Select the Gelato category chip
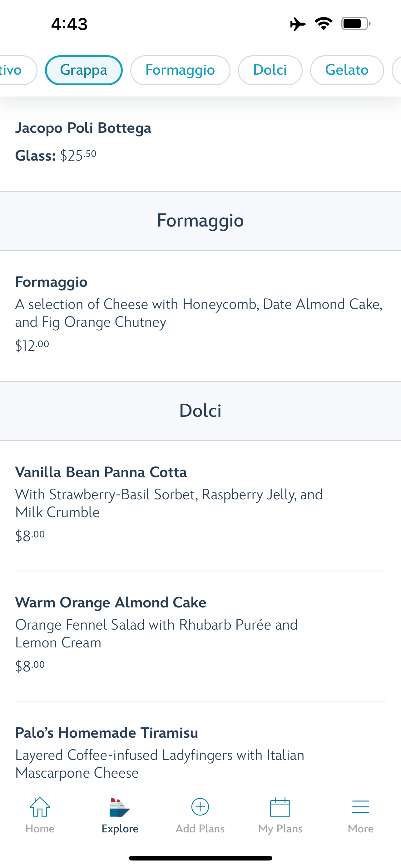This screenshot has width=401, height=868. tap(346, 70)
